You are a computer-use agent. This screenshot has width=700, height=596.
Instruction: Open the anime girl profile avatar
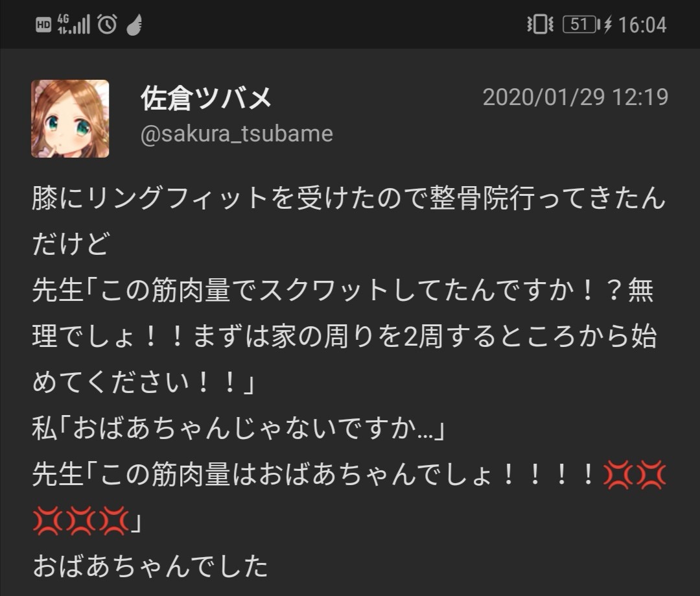pyautogui.click(x=70, y=119)
